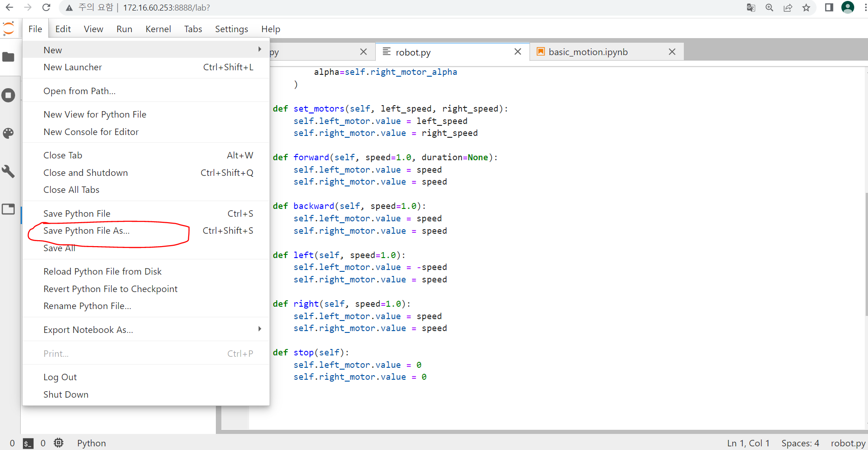Open the Property Inspector wrench icon
This screenshot has width=868, height=450.
(x=9, y=171)
